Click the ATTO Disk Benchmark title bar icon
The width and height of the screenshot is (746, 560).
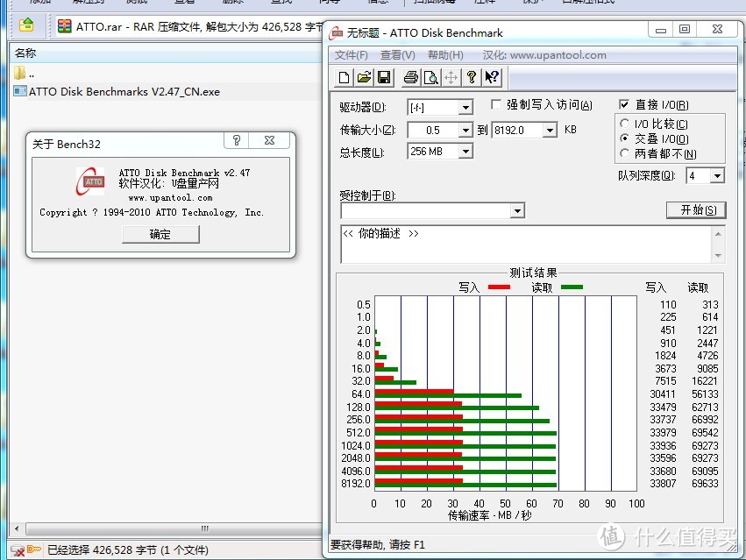(337, 32)
